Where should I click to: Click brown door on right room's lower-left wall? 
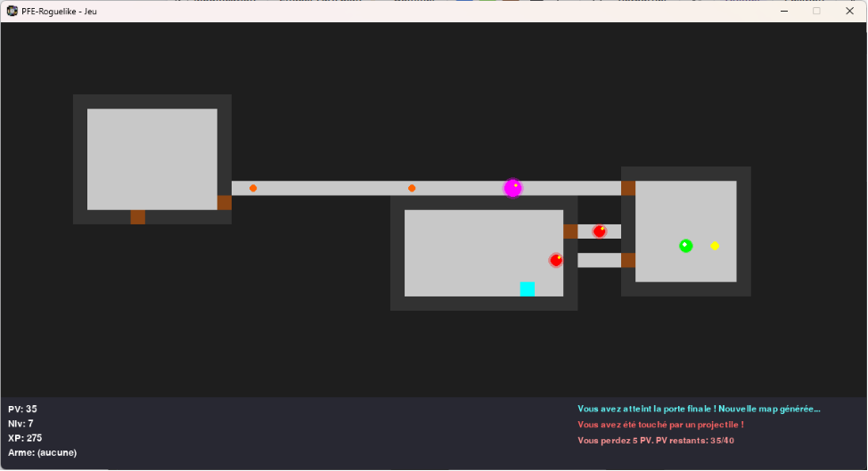point(628,260)
